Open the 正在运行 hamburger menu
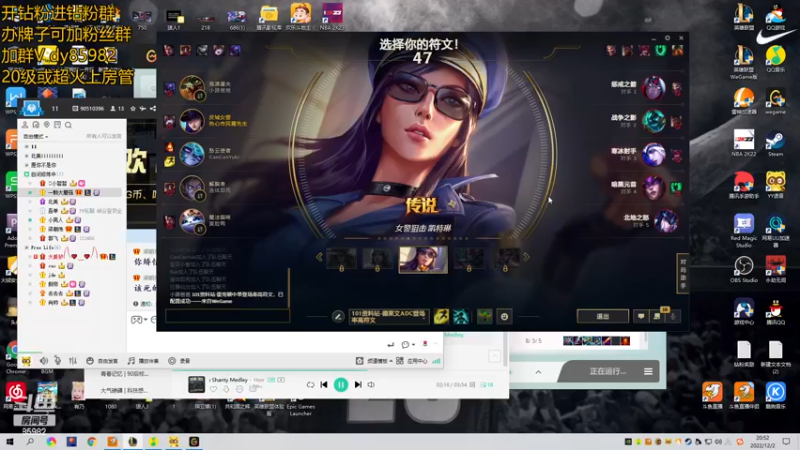The image size is (800, 450). point(648,371)
